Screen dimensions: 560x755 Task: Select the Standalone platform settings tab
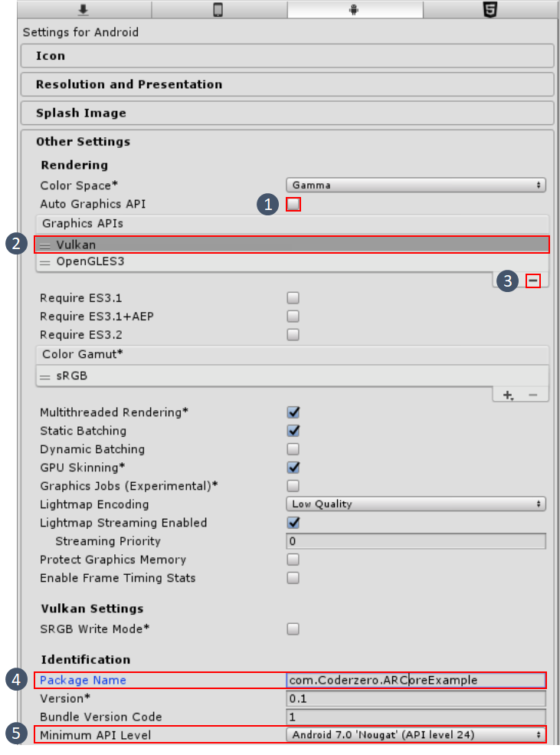coord(84,9)
